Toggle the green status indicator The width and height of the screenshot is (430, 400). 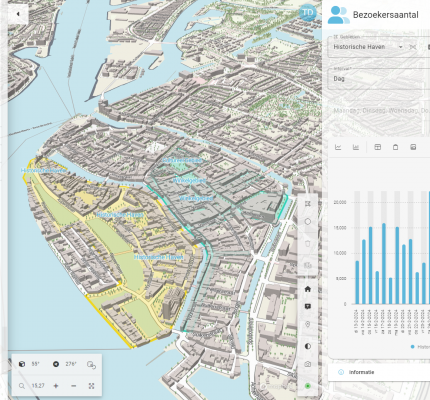click(308, 386)
